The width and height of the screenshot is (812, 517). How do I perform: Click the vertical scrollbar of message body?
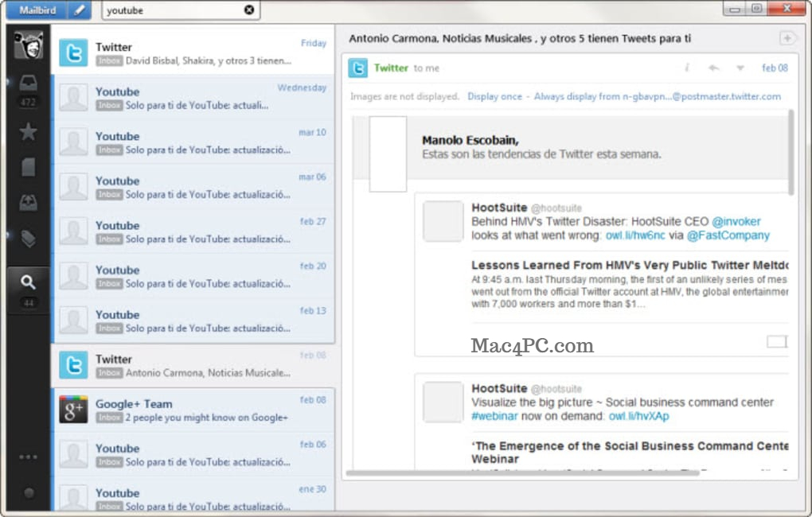pos(791,152)
